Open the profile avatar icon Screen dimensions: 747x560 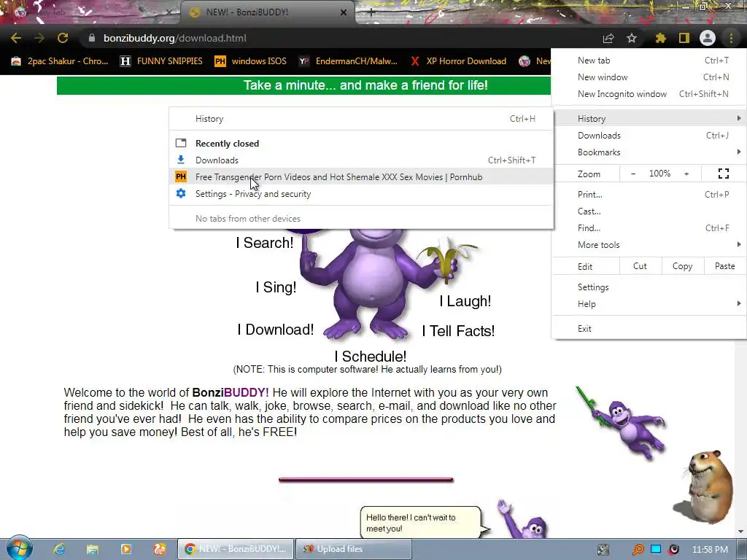pos(708,38)
